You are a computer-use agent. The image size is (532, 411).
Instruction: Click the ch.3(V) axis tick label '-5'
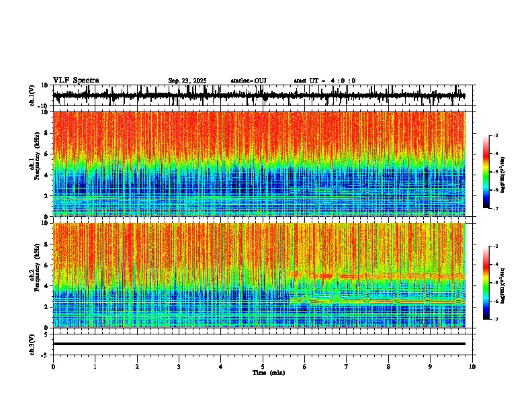[x=45, y=355]
